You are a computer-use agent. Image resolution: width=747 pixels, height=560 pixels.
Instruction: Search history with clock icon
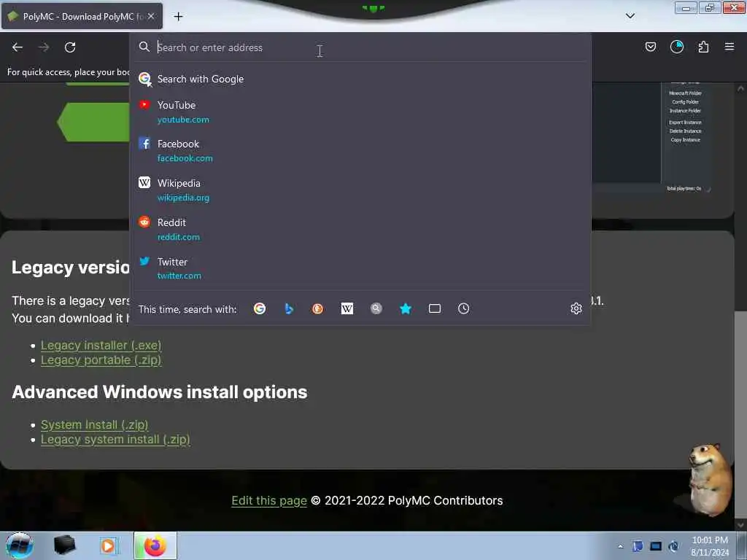(x=463, y=309)
